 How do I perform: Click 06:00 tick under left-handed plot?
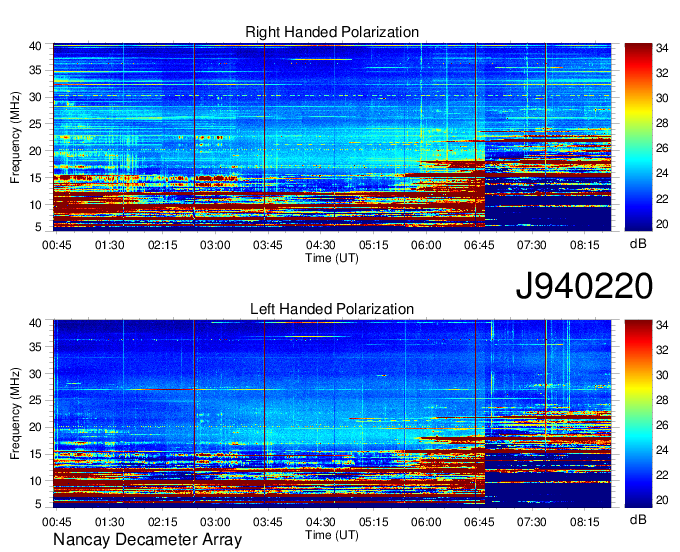(426, 522)
